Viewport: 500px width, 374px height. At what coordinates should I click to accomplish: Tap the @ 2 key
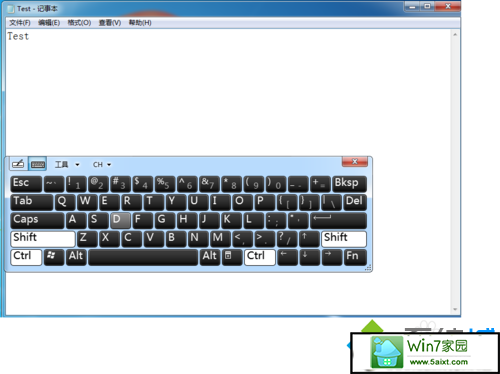(98, 184)
